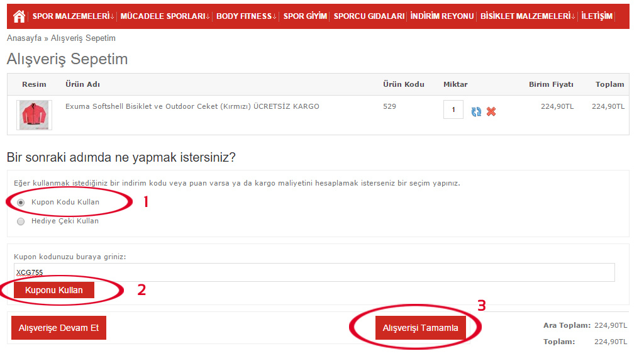Viewport: 644px width, 363px height.
Task: Remove item with red X icon
Action: [491, 111]
